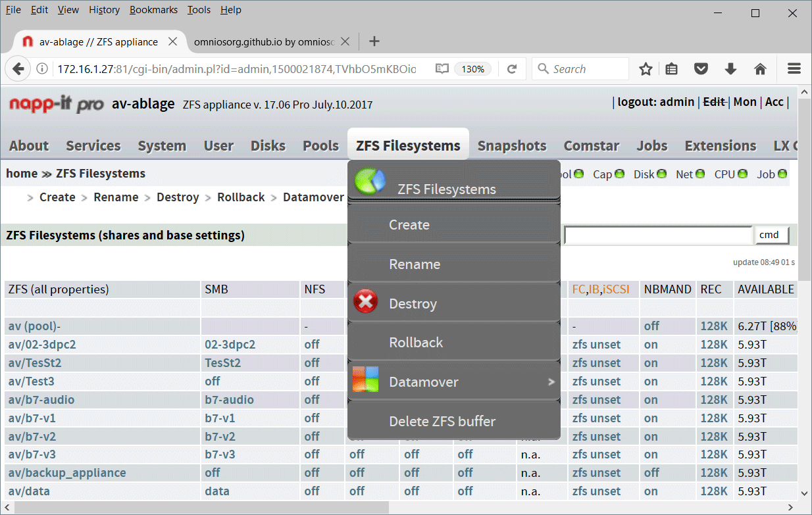
Task: Click the red X Destroy icon in the menu
Action: tap(365, 302)
